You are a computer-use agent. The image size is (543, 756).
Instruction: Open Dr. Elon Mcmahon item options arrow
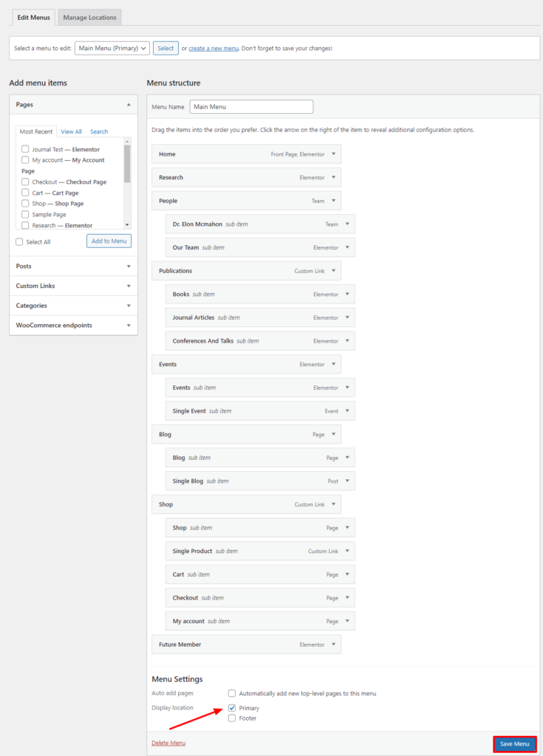pyautogui.click(x=348, y=224)
